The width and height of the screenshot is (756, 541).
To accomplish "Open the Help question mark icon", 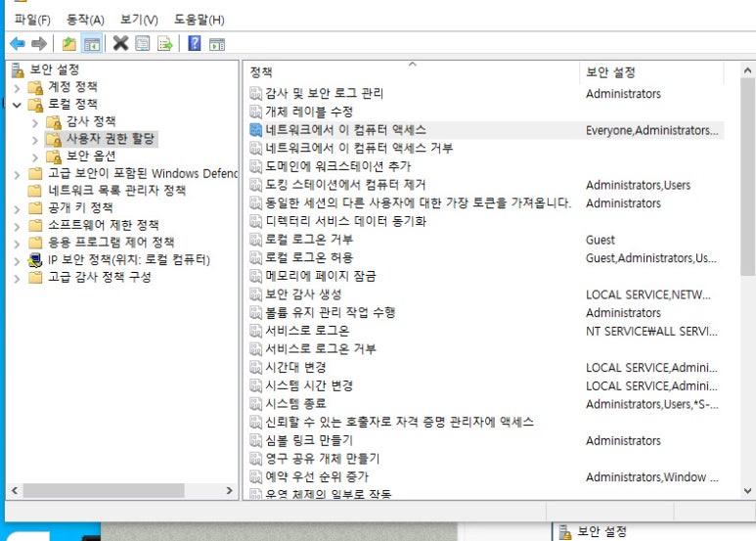I will (x=195, y=43).
